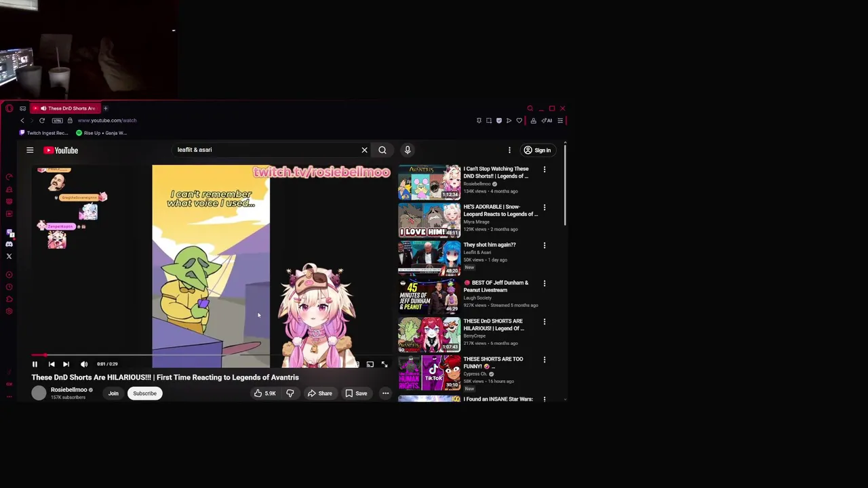Go back to the previous page
The image size is (868, 488).
(22, 121)
